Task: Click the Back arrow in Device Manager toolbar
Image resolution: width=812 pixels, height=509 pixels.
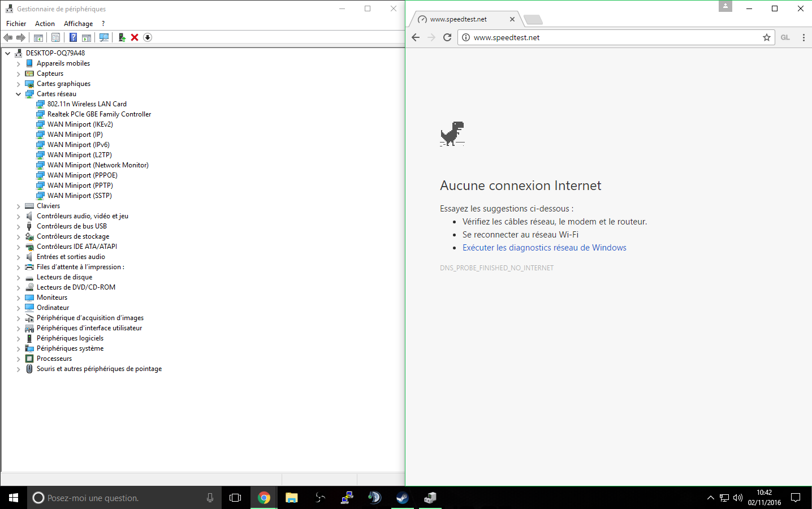Action: coord(8,37)
